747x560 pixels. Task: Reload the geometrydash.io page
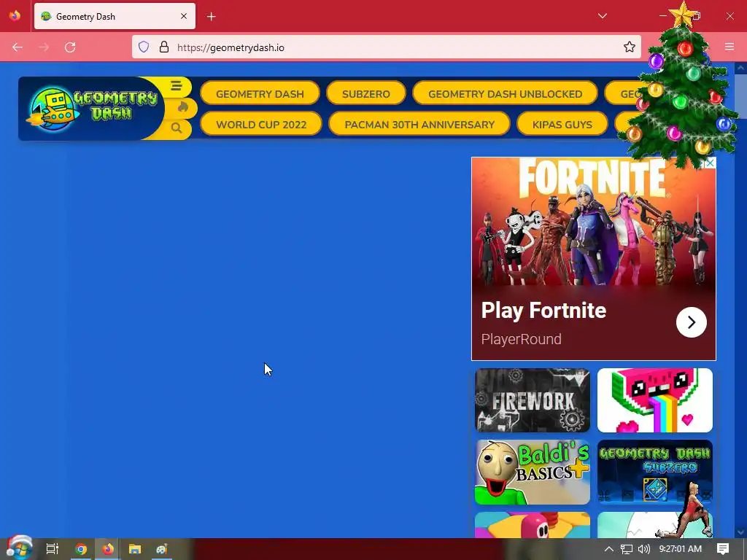coord(70,47)
